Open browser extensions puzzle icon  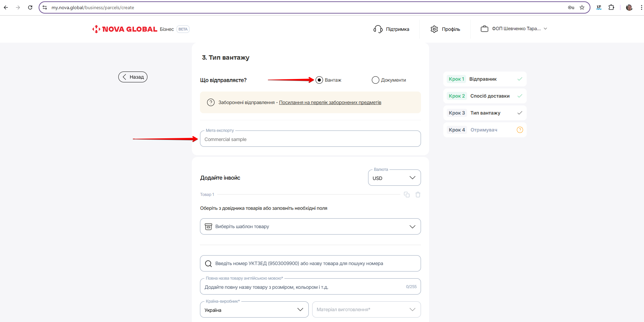611,7
